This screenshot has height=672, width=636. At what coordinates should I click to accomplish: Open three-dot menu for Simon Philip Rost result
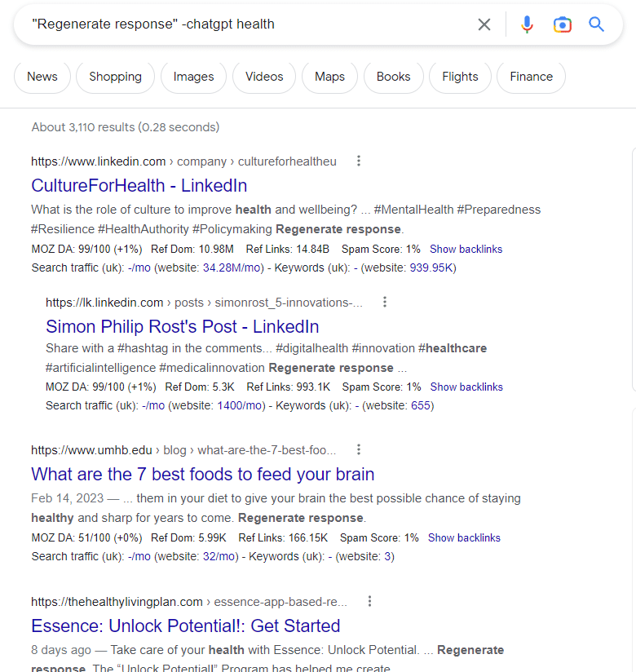pos(385,303)
